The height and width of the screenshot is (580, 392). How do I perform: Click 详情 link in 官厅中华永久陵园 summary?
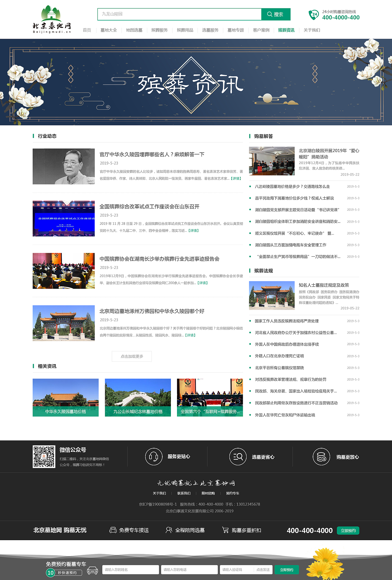pyautogui.click(x=236, y=178)
